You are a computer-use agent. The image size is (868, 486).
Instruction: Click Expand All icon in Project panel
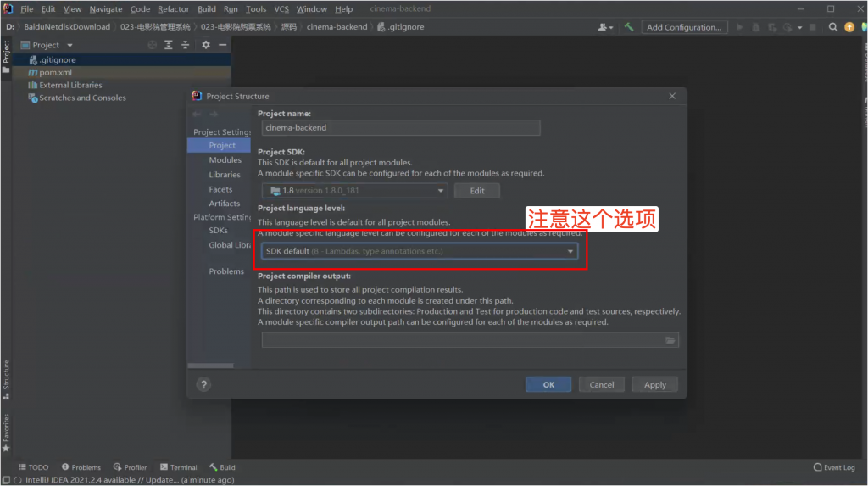pos(169,45)
